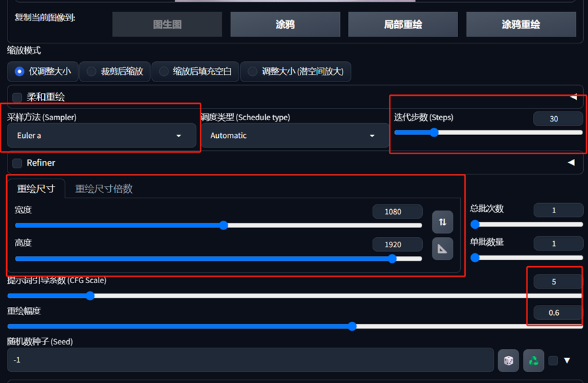Click the Seed input field

(251, 360)
